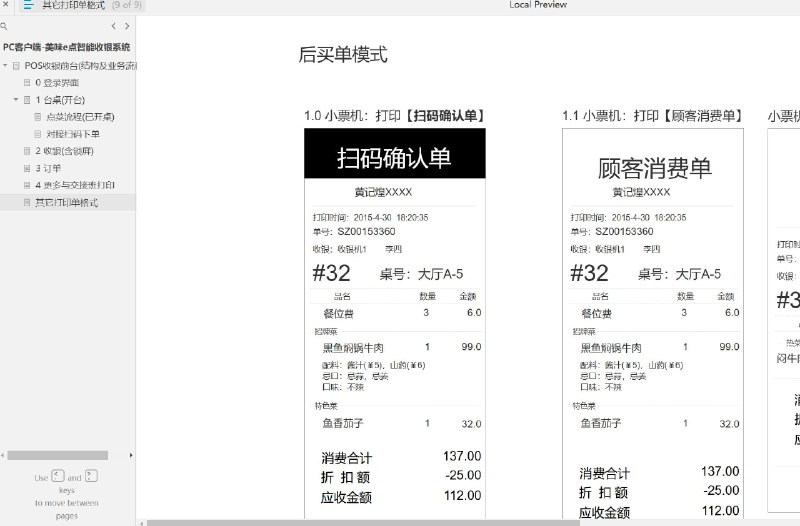This screenshot has width=800, height=526.
Task: Click page icon beside 3 订单
Action: pos(27,168)
